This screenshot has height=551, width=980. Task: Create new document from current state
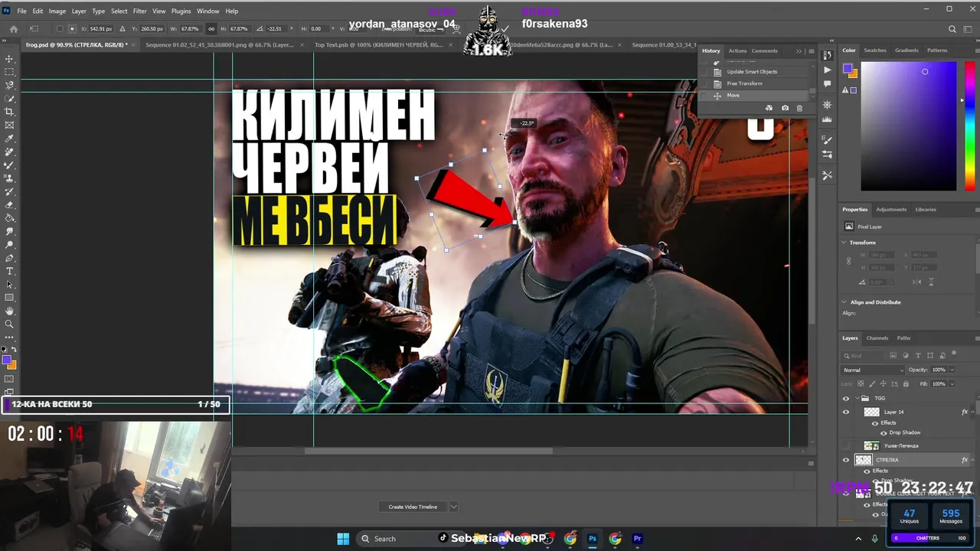(x=769, y=108)
